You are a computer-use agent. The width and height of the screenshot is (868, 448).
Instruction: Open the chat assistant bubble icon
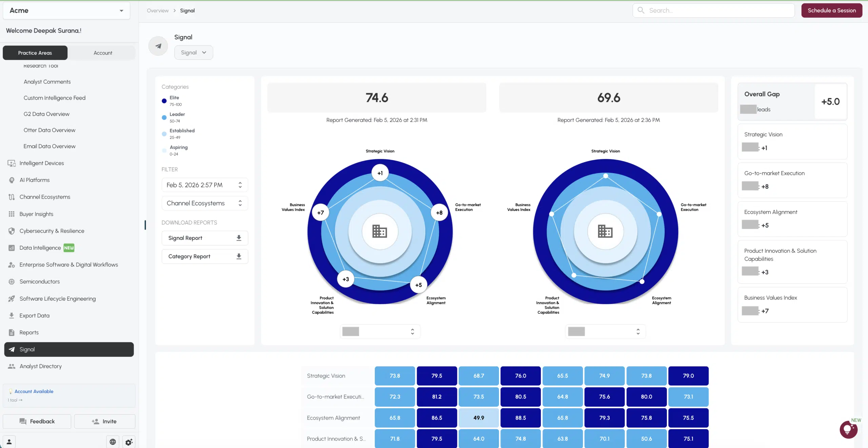(x=848, y=429)
